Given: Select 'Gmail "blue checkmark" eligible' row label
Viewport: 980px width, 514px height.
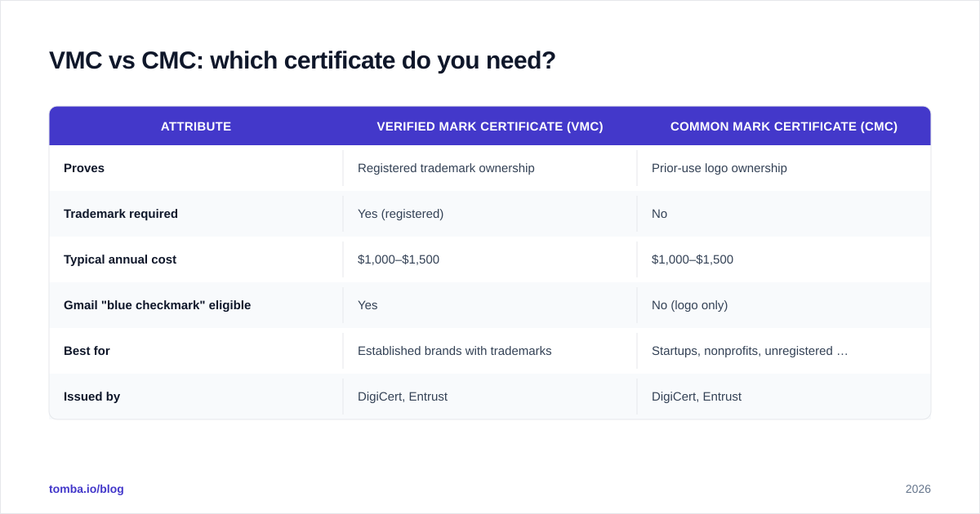Looking at the screenshot, I should (158, 305).
